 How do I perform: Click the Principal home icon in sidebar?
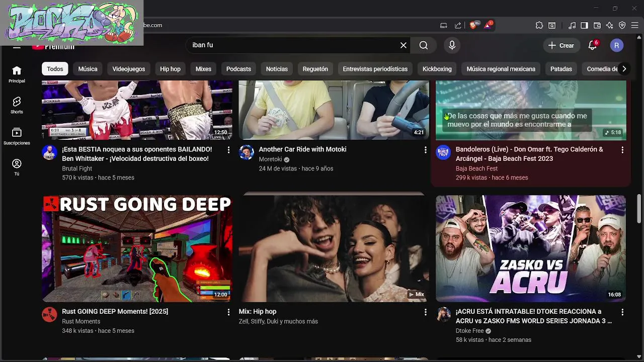tap(17, 70)
